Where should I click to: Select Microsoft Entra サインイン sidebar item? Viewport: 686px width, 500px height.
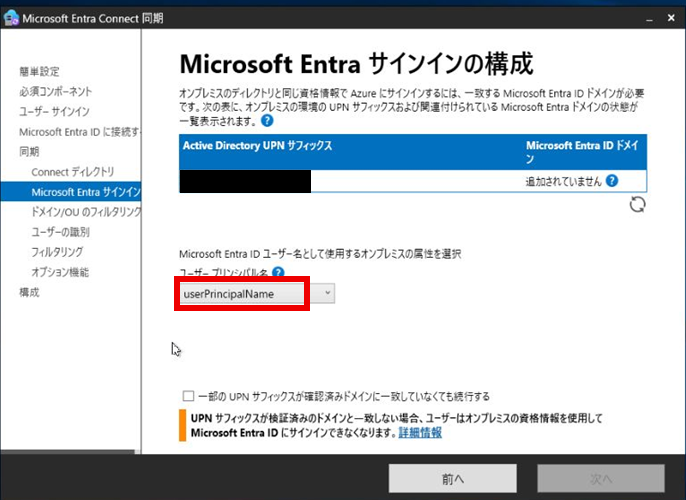tap(85, 191)
